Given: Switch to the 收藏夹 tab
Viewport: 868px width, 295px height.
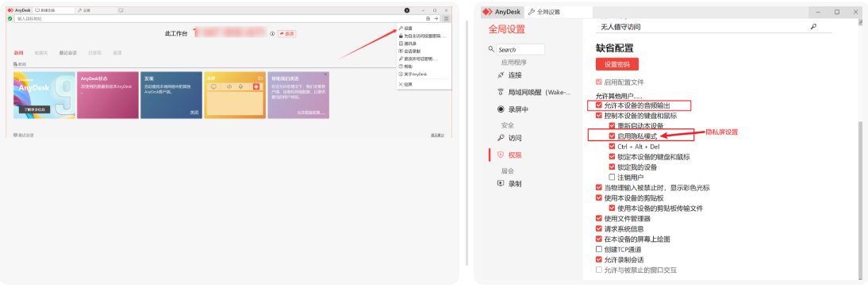Looking at the screenshot, I should [41, 52].
